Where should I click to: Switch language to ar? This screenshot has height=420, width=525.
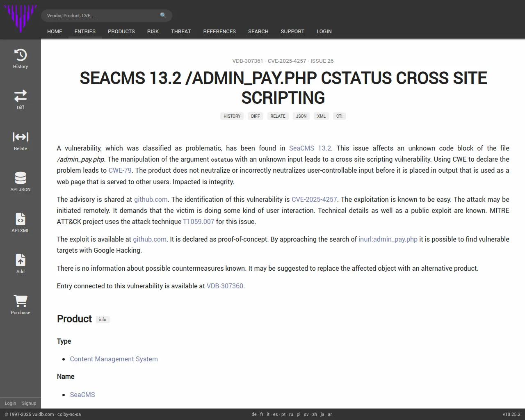coord(330,414)
